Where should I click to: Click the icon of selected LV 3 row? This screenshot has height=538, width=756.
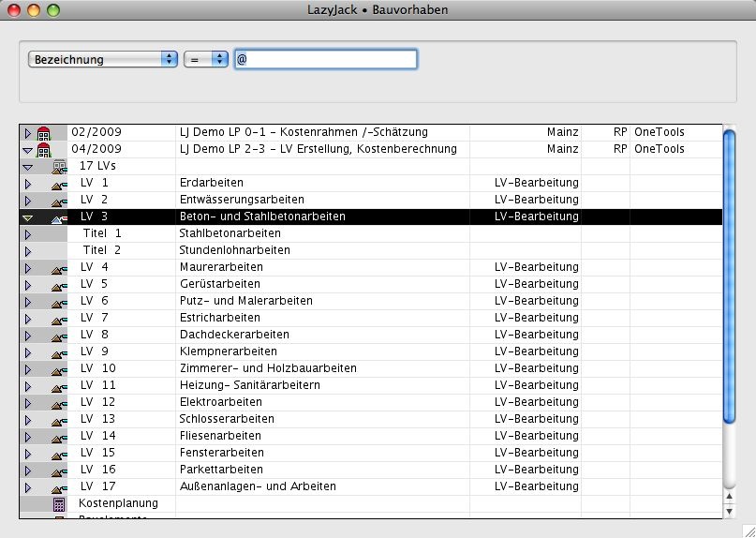(x=59, y=218)
